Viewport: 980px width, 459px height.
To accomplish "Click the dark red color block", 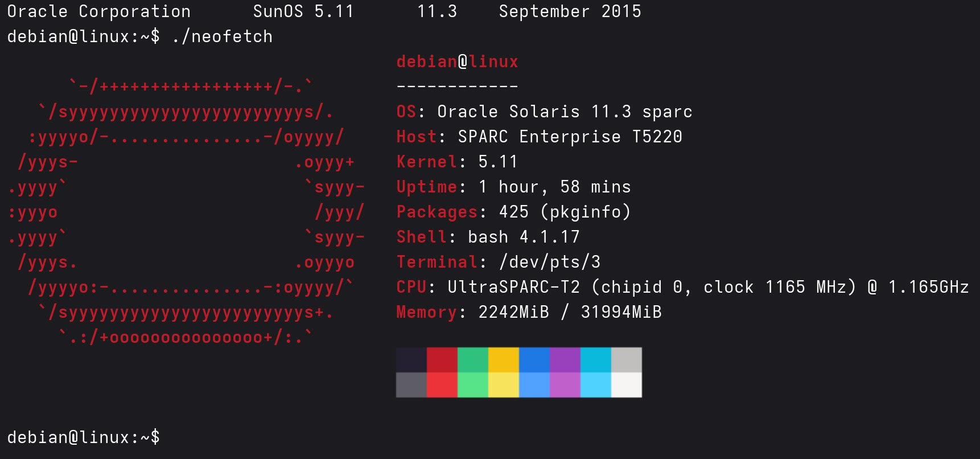I will coord(442,360).
